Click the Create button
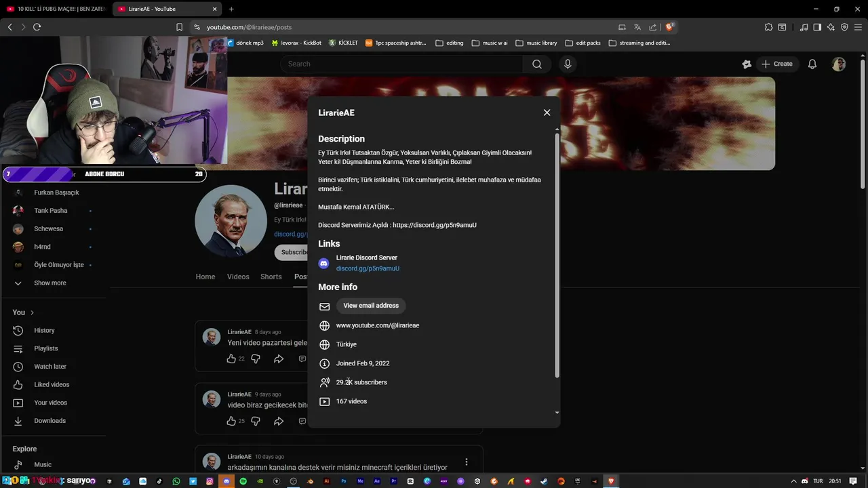Screen dimensions: 868x488 (776, 64)
